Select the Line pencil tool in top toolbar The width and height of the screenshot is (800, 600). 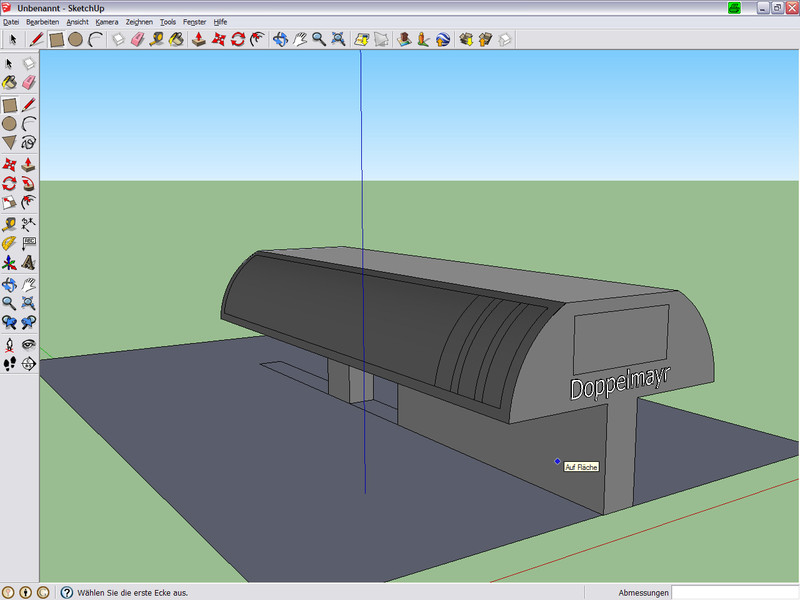[x=37, y=39]
